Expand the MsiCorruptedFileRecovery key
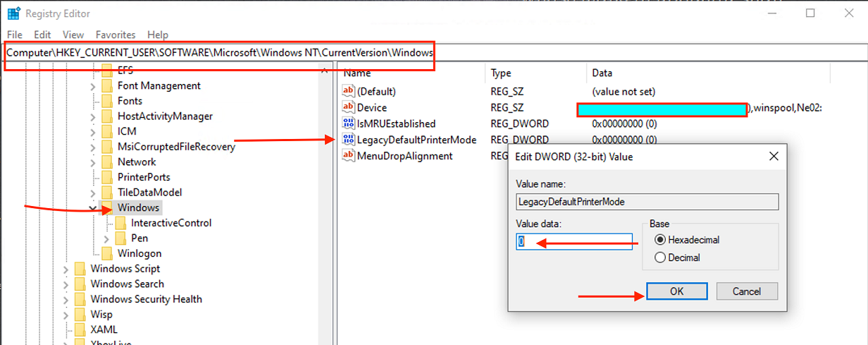868x345 pixels. pos(93,147)
